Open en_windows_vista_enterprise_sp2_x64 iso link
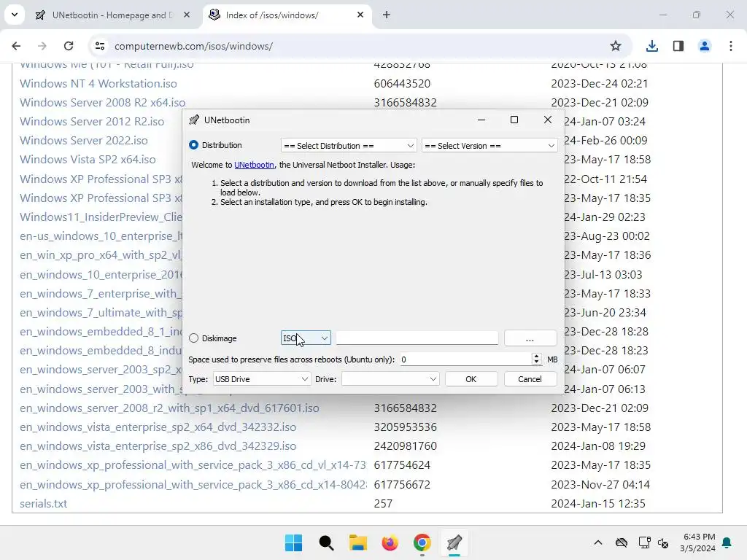This screenshot has width=747, height=560. pyautogui.click(x=158, y=427)
